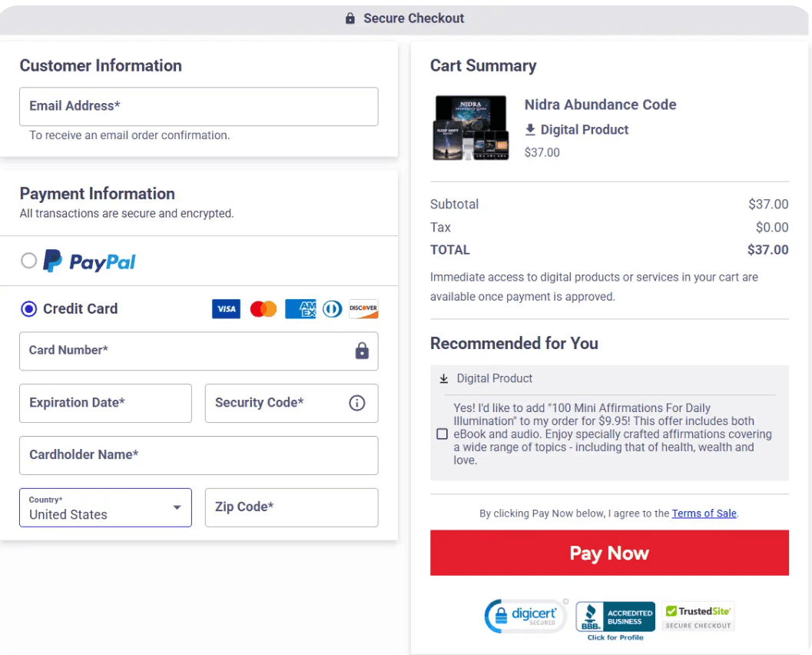Click the PayPal logo
812x655 pixels.
pos(89,261)
